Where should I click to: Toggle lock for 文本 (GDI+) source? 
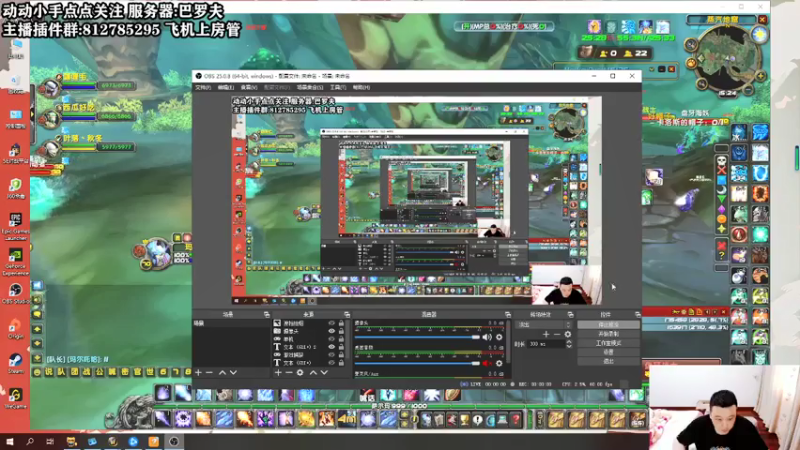(341, 363)
